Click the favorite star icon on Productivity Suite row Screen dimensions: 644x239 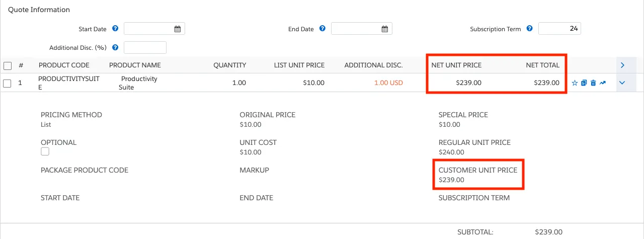575,83
